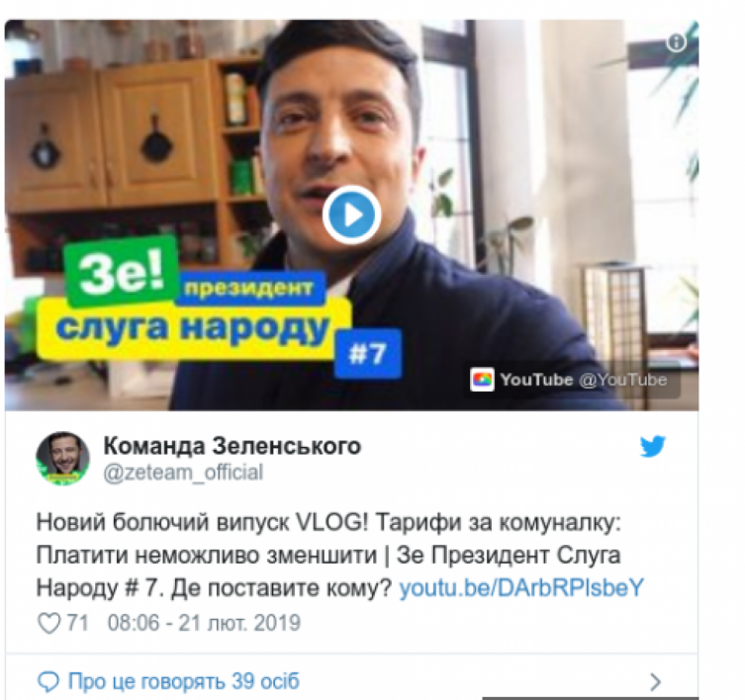Open the youtu.be/DArbRPlsbeY link

point(521,588)
